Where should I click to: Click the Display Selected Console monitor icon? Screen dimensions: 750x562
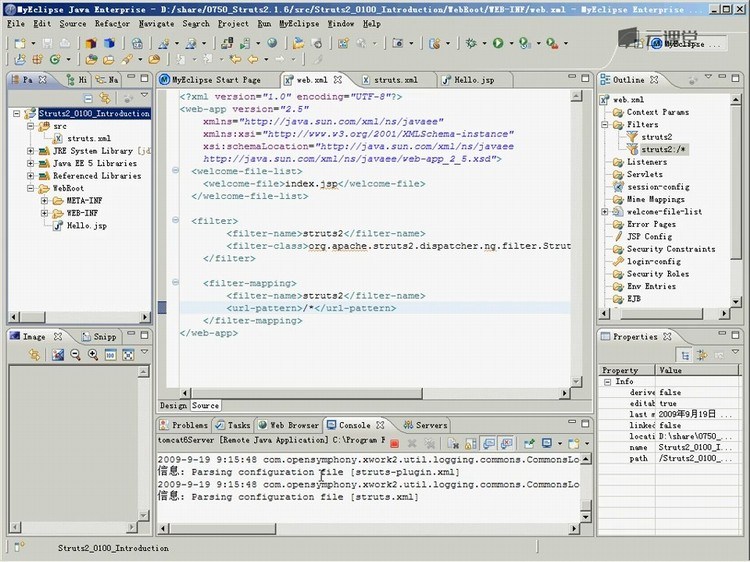[547, 443]
